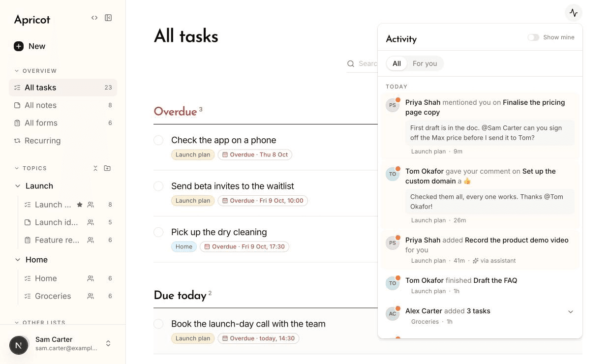The width and height of the screenshot is (610, 364).
Task: Open All forms in sidebar
Action: (x=63, y=123)
